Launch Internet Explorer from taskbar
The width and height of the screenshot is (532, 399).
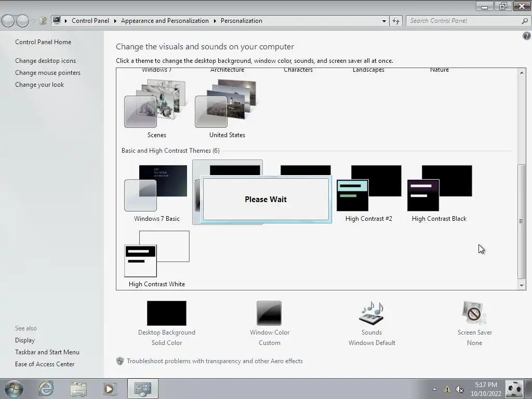(x=46, y=389)
